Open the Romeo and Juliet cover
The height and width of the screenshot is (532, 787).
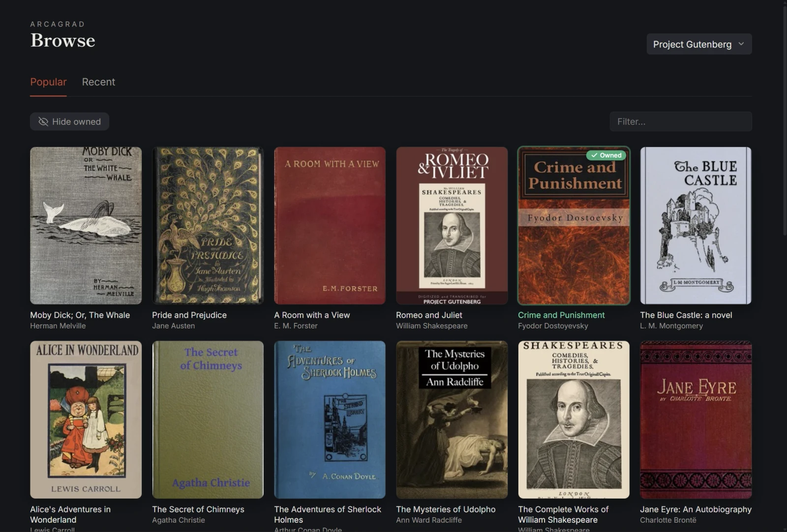[x=452, y=226]
